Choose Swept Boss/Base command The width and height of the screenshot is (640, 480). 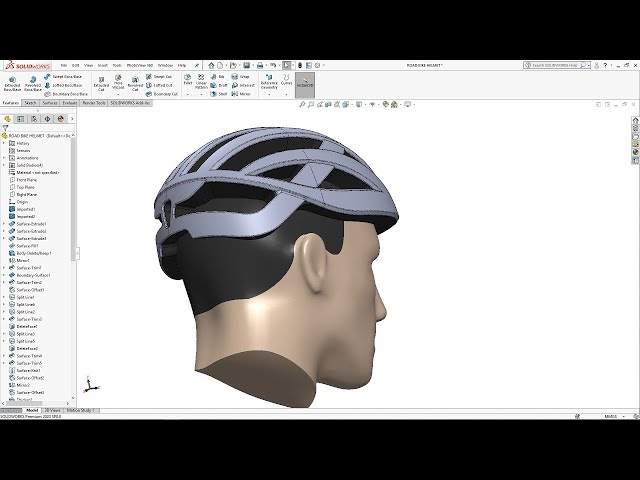pyautogui.click(x=63, y=77)
